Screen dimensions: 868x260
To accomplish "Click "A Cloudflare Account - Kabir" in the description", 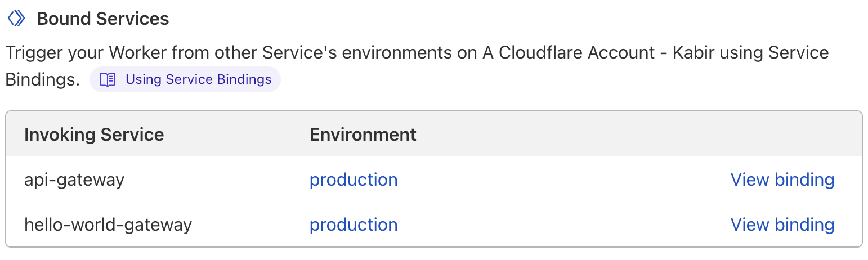I will (x=569, y=53).
